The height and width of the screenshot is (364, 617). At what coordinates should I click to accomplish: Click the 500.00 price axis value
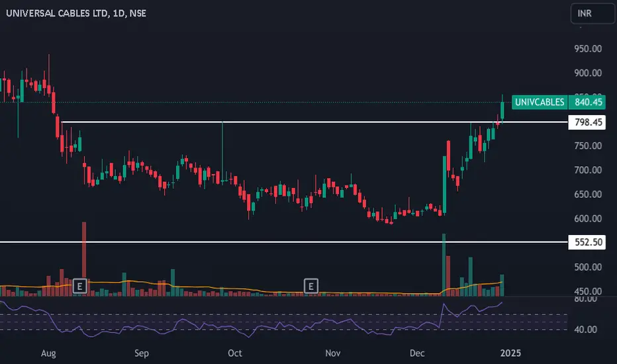pos(587,267)
